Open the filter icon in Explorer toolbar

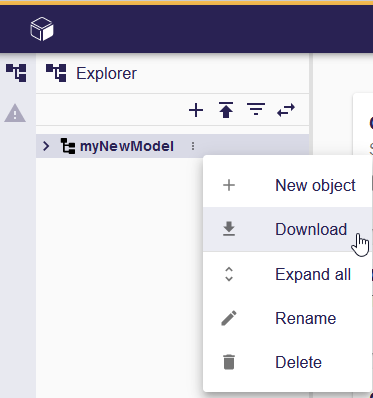pos(256,110)
